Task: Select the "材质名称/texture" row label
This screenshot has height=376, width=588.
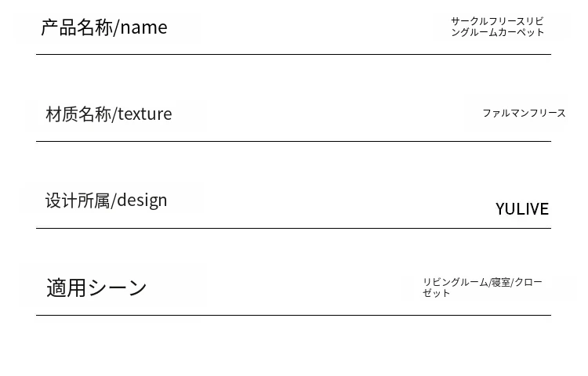Action: tap(109, 114)
